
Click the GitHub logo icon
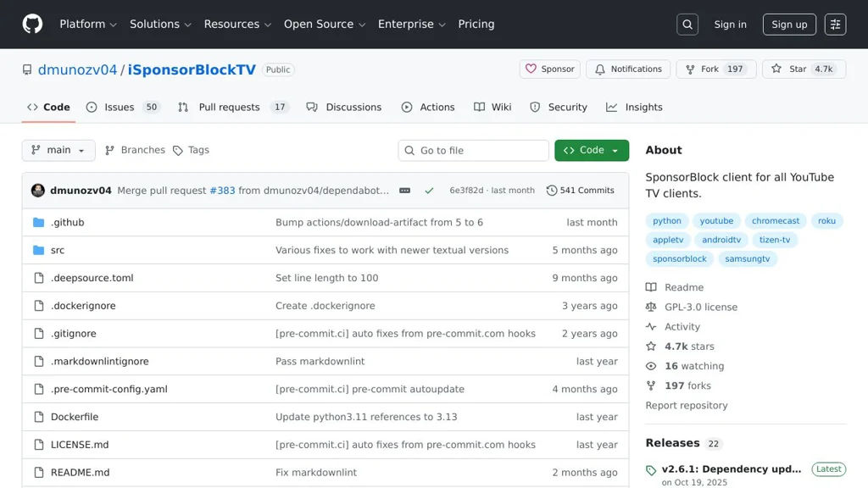[32, 24]
